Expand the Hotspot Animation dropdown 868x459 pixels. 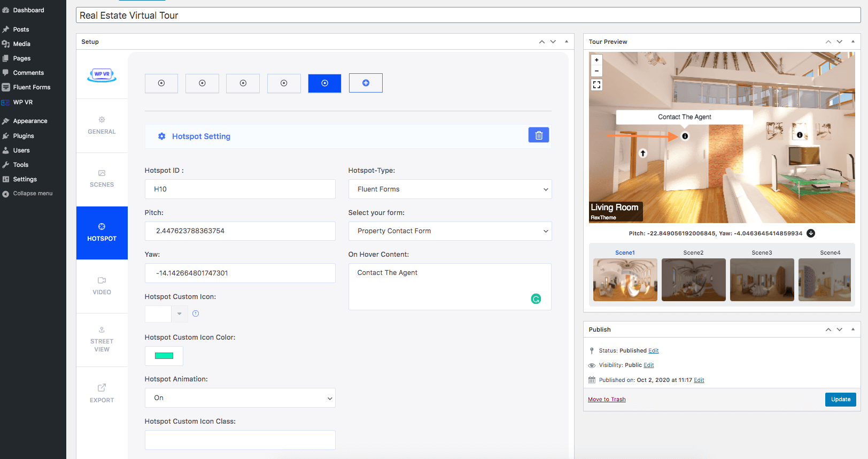[x=240, y=398]
